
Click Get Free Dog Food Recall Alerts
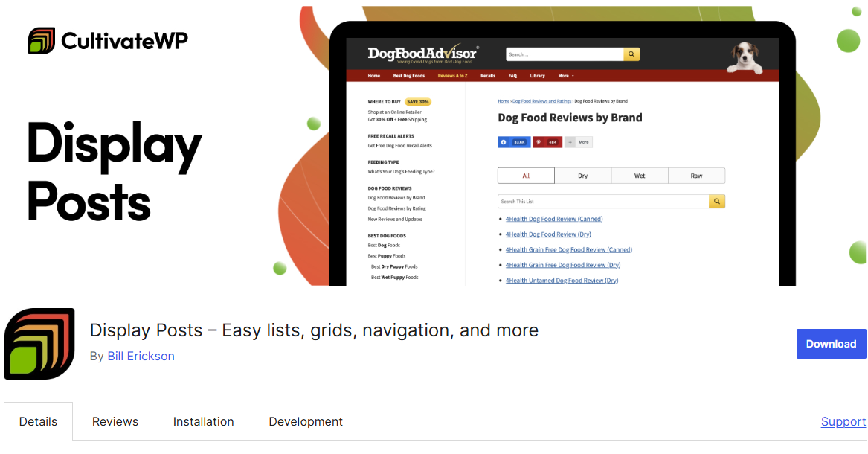click(x=399, y=146)
